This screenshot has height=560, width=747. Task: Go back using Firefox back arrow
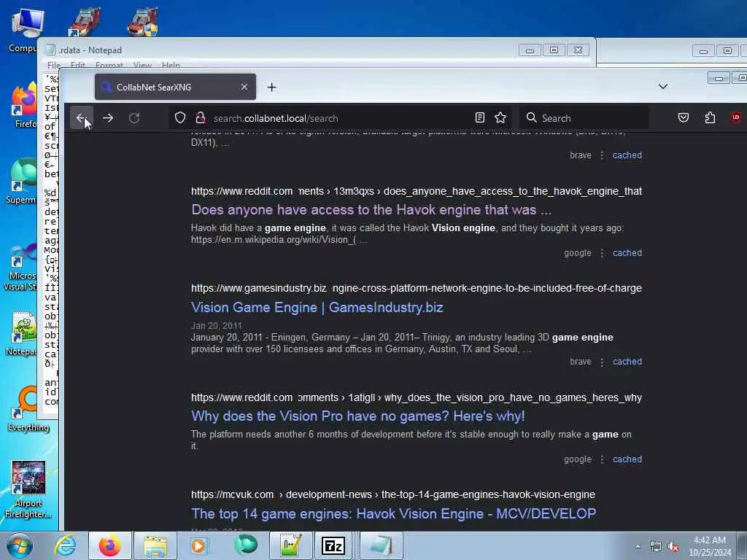[x=82, y=117]
